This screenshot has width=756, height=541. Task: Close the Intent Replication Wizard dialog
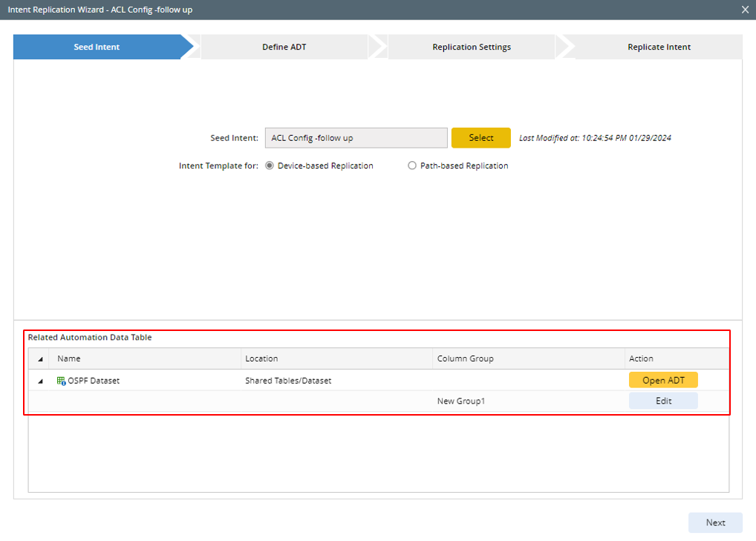(x=745, y=10)
